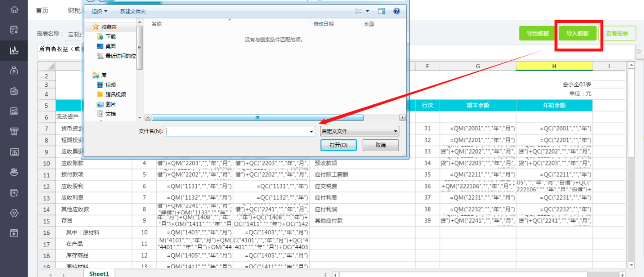Open the invoice stamp sidebar icon
The image size is (644, 277).
14,132
